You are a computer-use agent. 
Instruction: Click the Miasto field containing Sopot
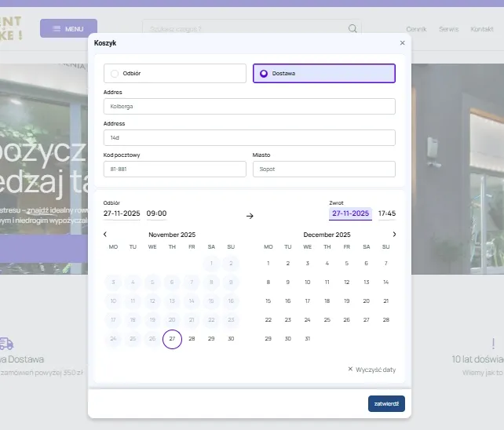click(x=323, y=169)
